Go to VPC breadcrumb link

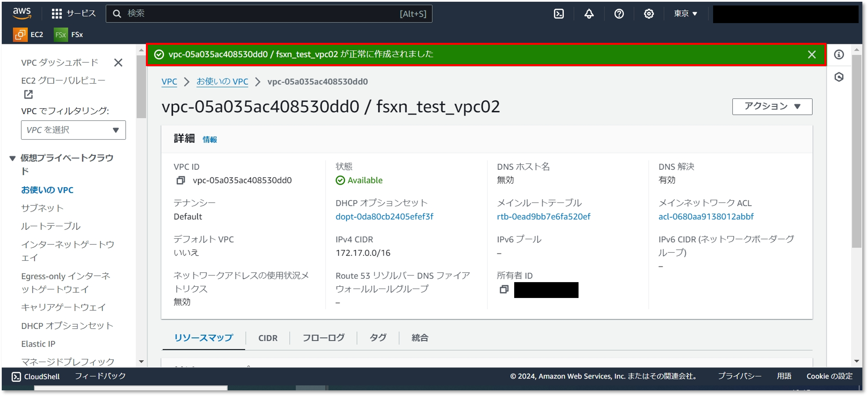point(169,82)
